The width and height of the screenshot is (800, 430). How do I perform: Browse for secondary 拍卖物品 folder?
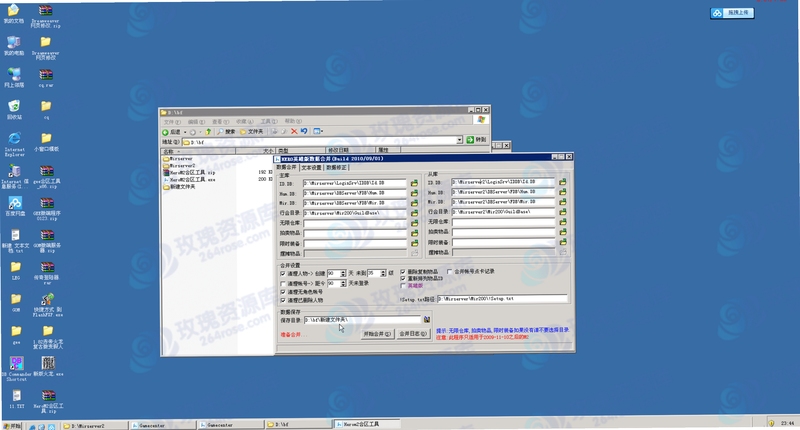pos(563,232)
